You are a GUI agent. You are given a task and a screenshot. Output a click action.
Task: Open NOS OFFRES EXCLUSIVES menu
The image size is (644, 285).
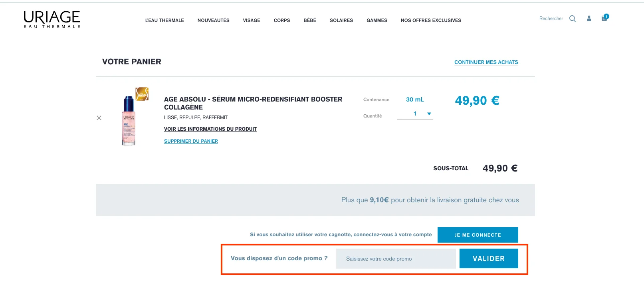click(431, 20)
